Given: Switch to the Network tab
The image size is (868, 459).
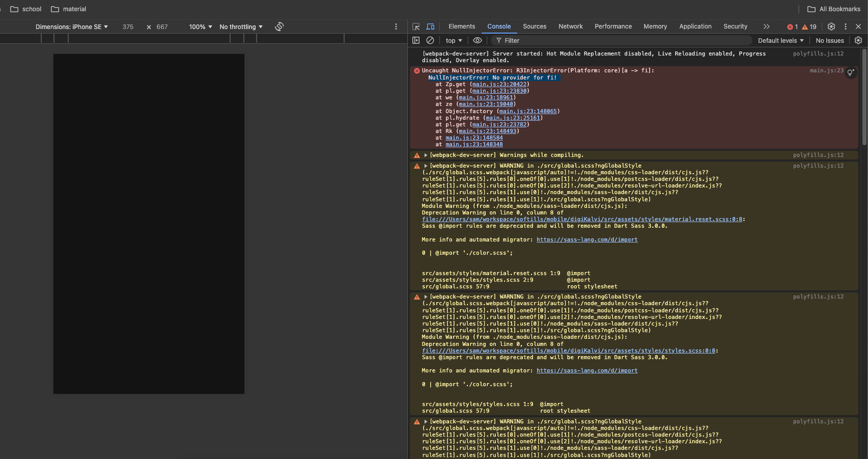Looking at the screenshot, I should (x=570, y=26).
